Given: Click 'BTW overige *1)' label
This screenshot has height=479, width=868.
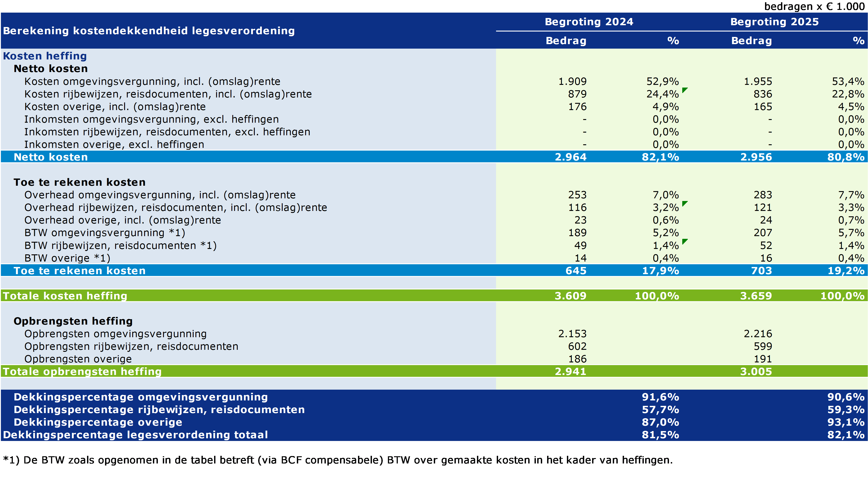Looking at the screenshot, I should click(67, 258).
